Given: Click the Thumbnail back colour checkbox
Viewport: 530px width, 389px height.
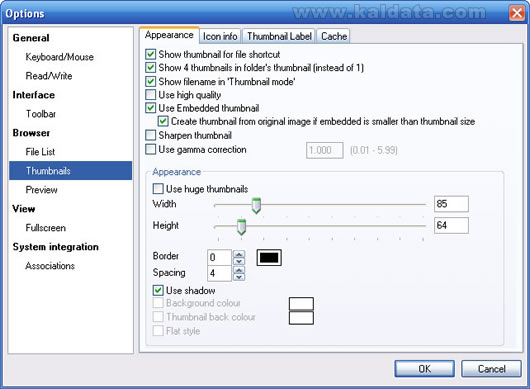Looking at the screenshot, I should [158, 317].
